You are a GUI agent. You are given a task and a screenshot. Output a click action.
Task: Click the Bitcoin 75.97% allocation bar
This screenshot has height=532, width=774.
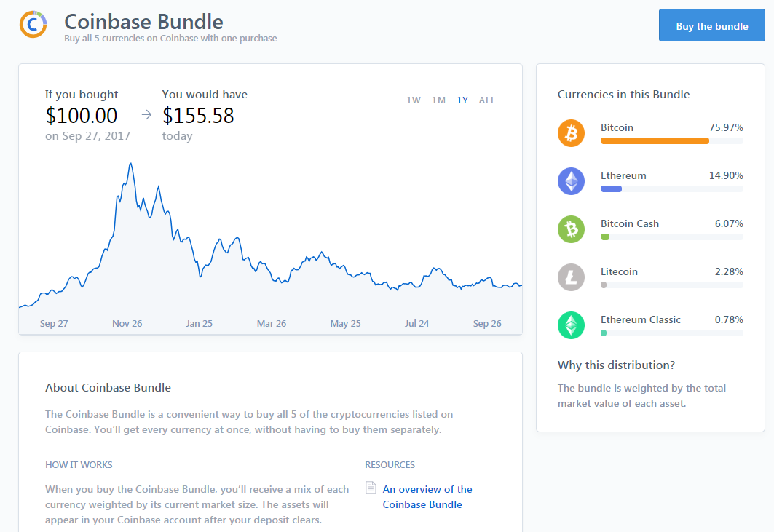[655, 140]
